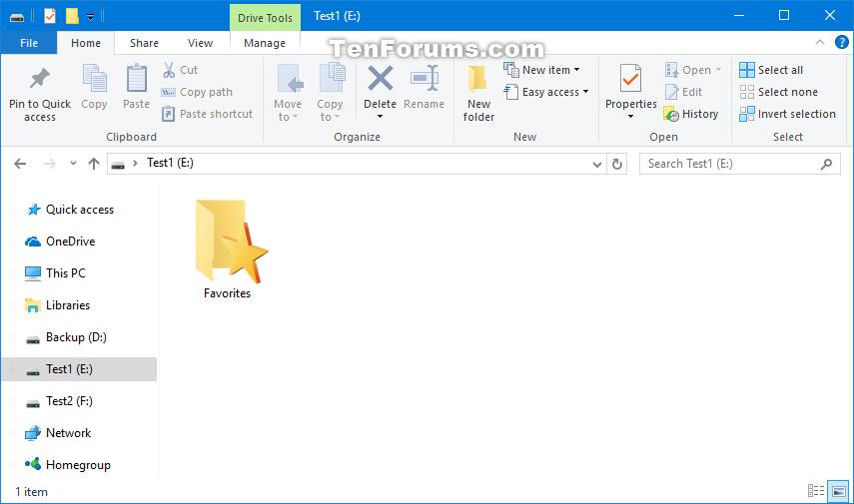Open the Move to menu
This screenshot has width=854, height=504.
pyautogui.click(x=288, y=93)
